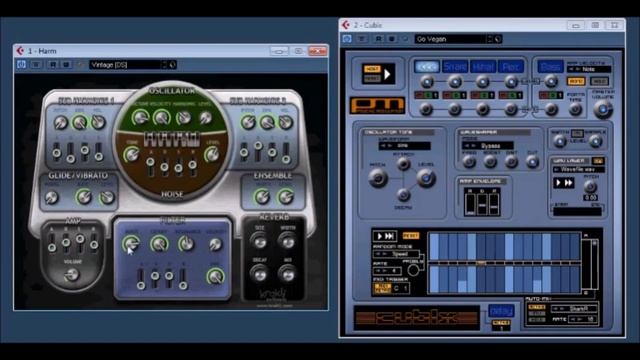Open Arp Velocity Note selector

click(589, 69)
